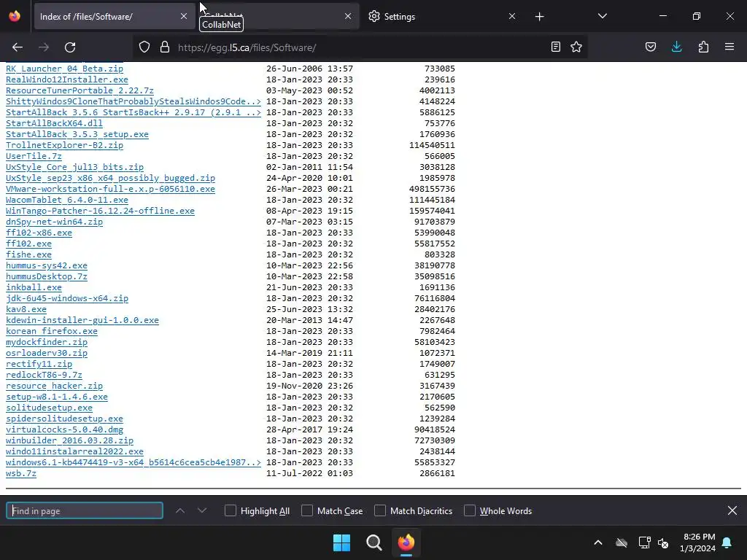
Task: Expand the list all tabs chevron
Action: [x=602, y=16]
